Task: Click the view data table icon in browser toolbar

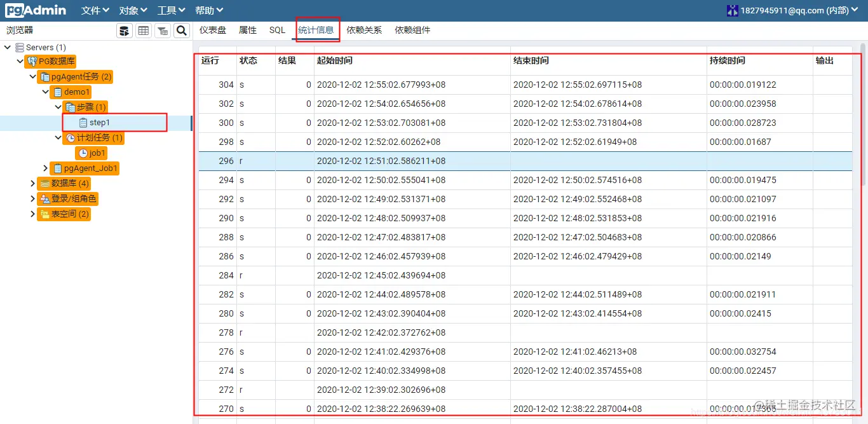Action: (144, 31)
